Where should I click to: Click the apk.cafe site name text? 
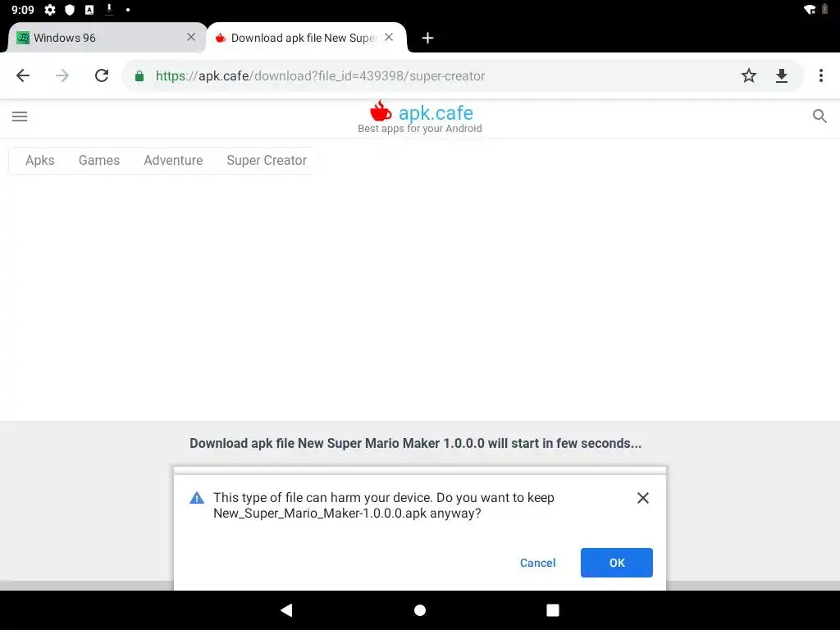(436, 113)
